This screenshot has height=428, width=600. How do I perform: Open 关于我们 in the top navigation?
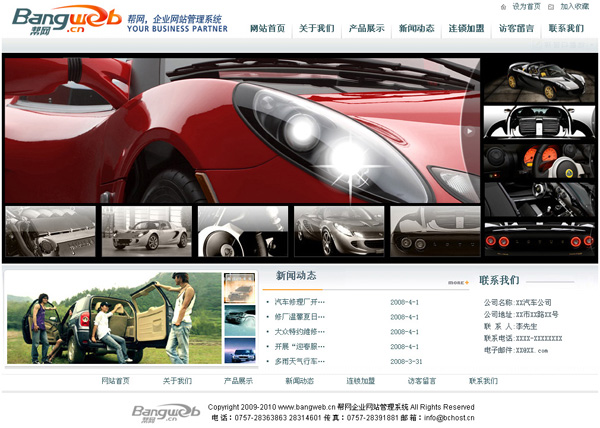click(317, 28)
